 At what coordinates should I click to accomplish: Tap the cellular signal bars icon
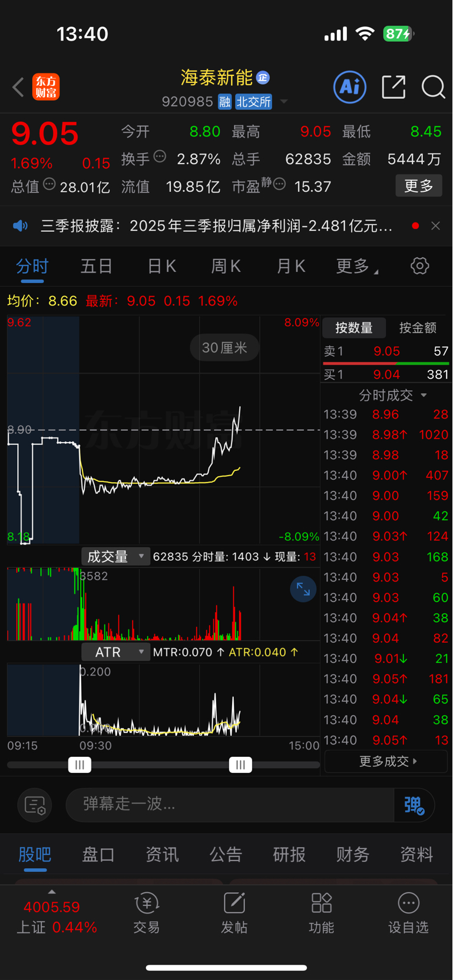pos(336,35)
